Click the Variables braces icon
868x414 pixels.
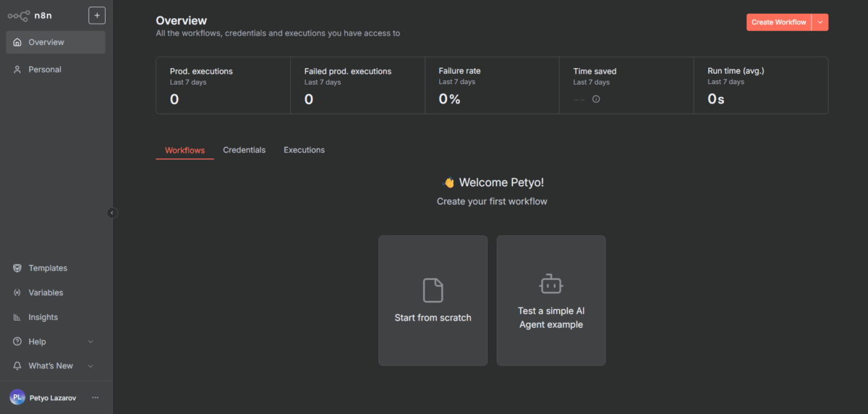17,292
